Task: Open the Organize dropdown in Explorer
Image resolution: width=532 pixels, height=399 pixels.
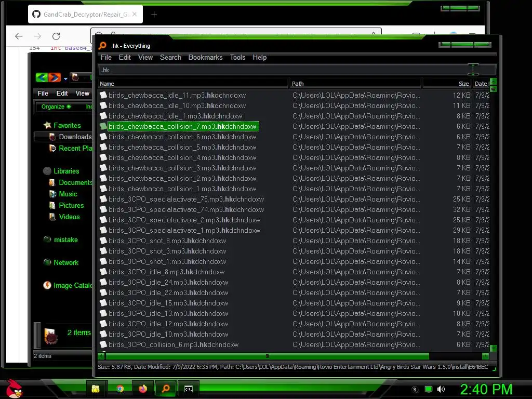Action: point(56,107)
